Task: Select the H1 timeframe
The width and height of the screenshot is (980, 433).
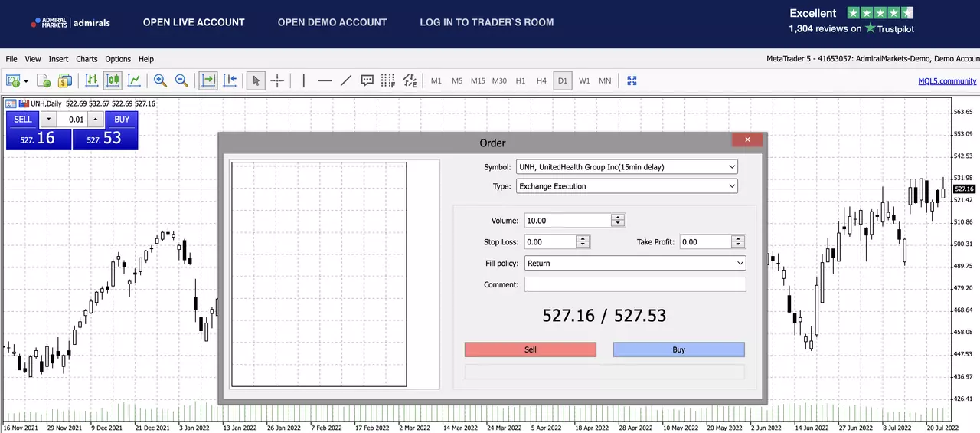Action: 521,80
